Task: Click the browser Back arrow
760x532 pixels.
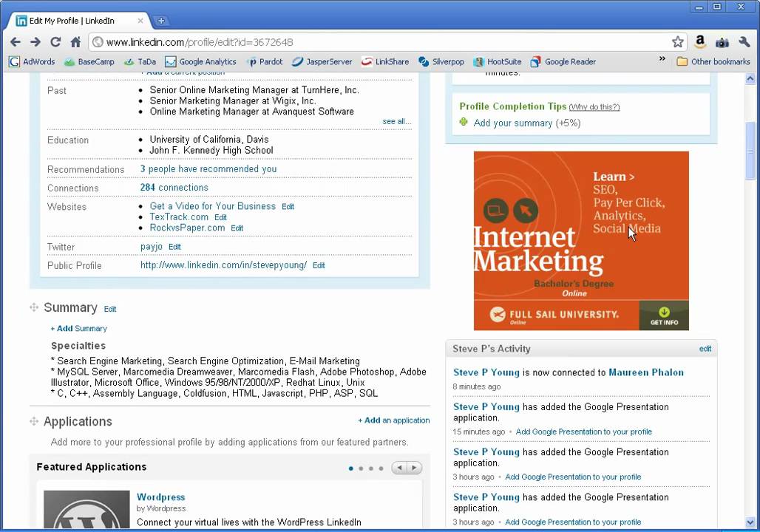Action: tap(16, 42)
